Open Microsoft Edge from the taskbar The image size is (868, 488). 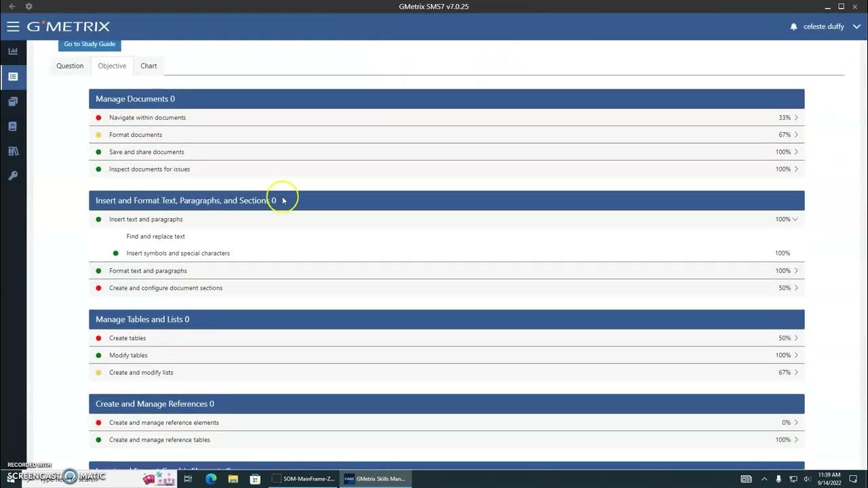tap(211, 479)
